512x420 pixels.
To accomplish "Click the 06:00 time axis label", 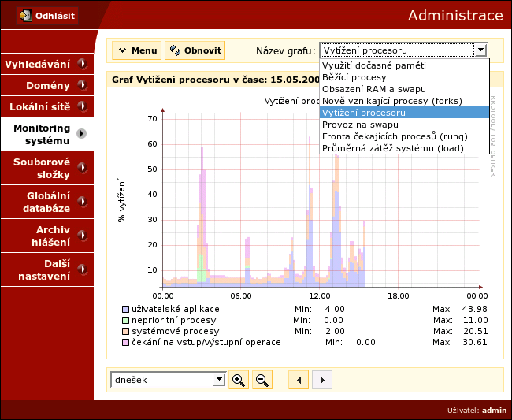I will [x=241, y=296].
